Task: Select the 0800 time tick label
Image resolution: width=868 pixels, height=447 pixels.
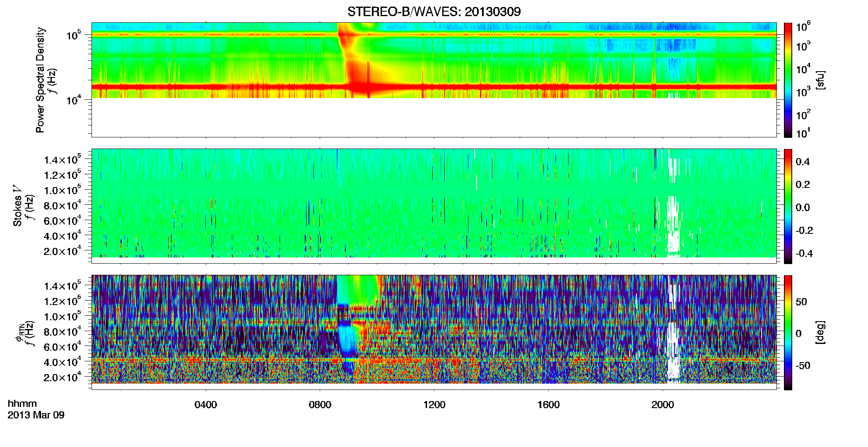Action: pos(320,404)
